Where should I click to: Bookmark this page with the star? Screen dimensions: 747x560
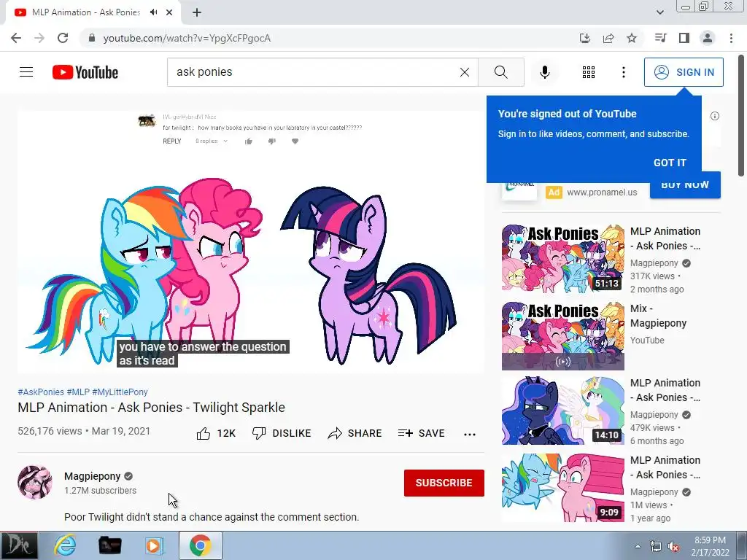632,38
